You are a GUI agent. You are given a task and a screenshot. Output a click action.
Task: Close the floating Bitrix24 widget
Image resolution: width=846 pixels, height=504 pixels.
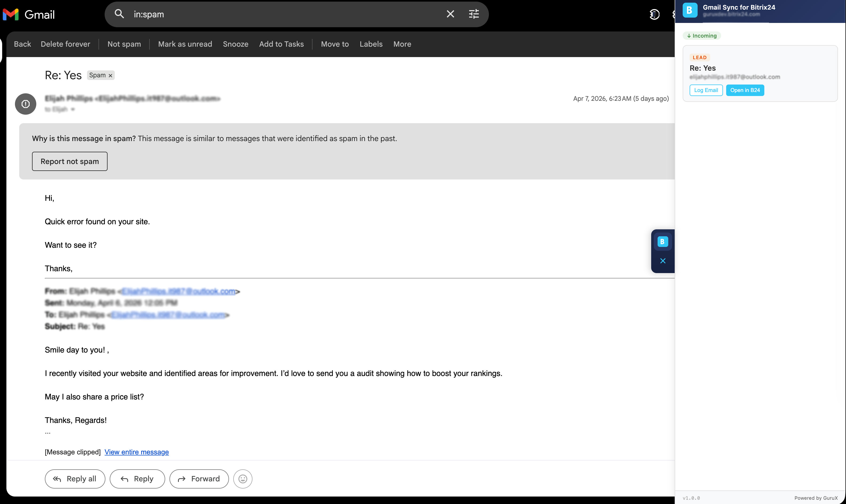click(x=662, y=261)
